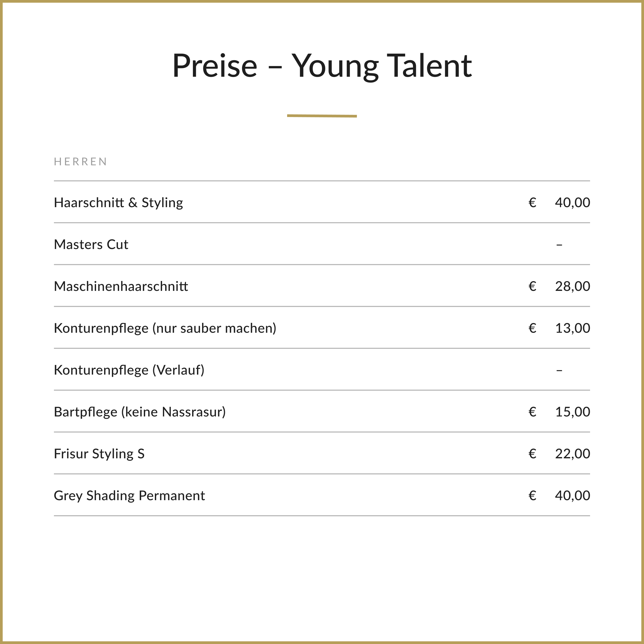644x644 pixels.
Task: Click the dash next to Konturenpflege (Verlauf)
Action: point(559,371)
